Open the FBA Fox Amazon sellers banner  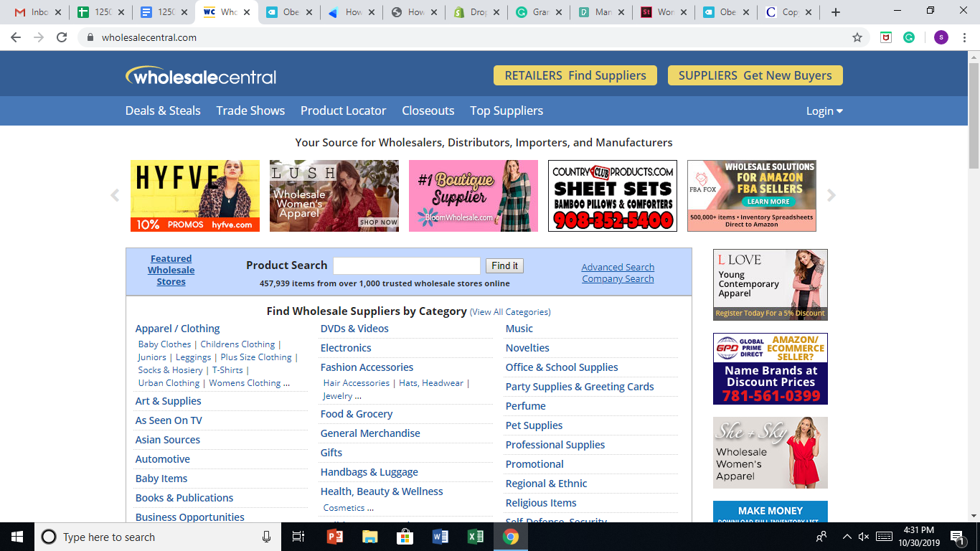click(x=752, y=196)
